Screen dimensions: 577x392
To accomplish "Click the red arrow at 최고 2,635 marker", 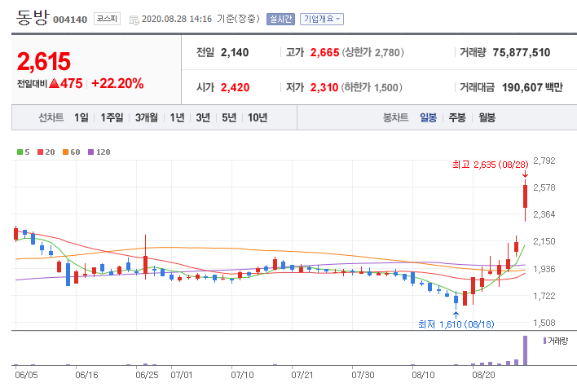I will 525,174.
